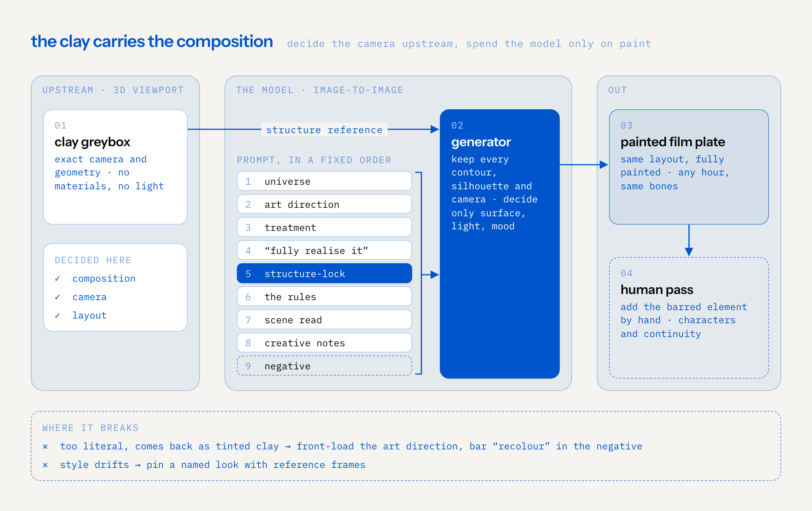Click the 'painted film plate' card

(689, 167)
